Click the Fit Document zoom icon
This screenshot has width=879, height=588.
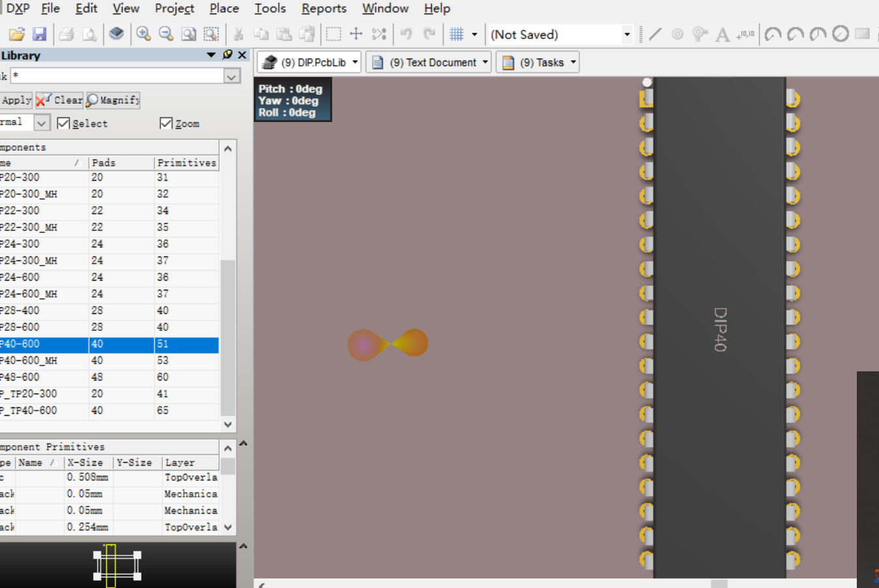pos(189,35)
